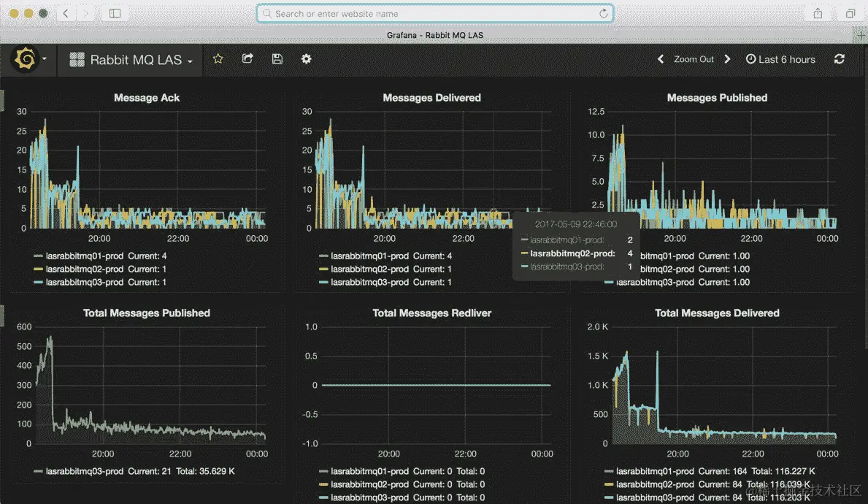Image resolution: width=868 pixels, height=504 pixels.
Task: Open Message Ack panel title menu
Action: (147, 97)
